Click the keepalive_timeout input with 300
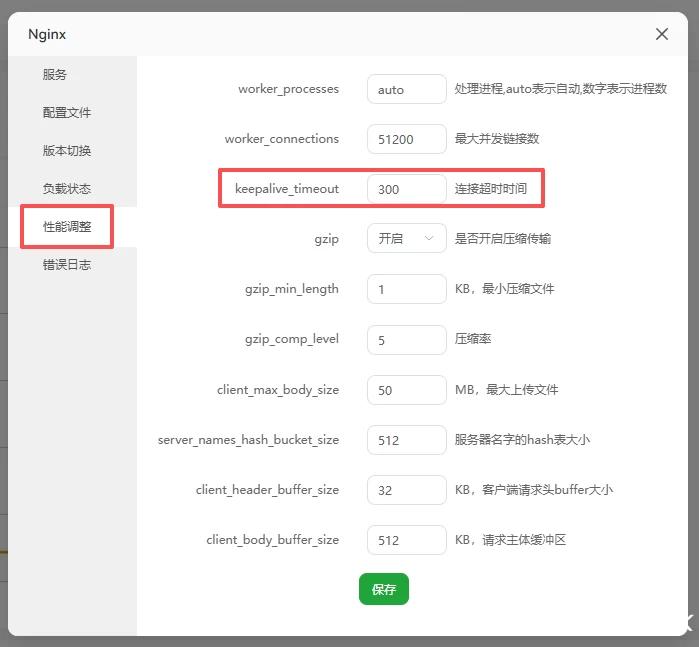Viewport: 699px width, 647px height. click(x=406, y=189)
